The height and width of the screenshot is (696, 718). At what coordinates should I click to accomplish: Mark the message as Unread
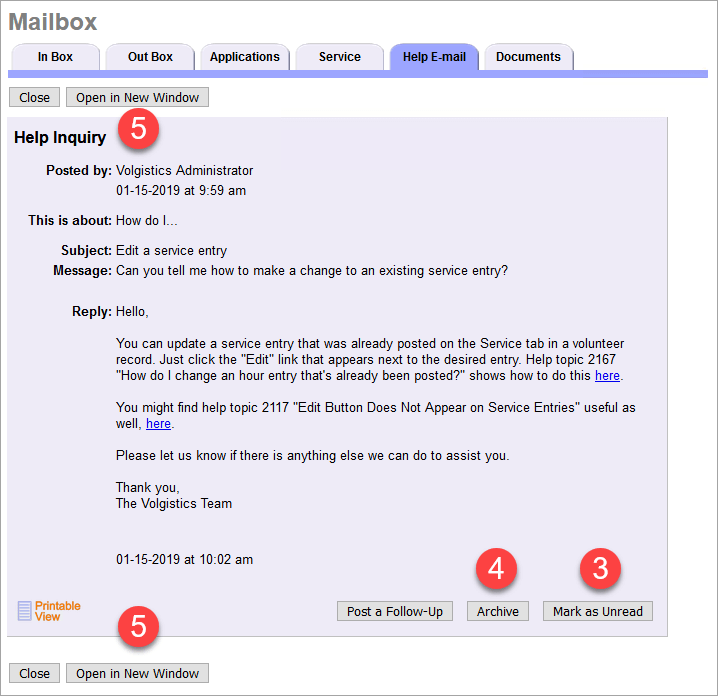tap(598, 611)
